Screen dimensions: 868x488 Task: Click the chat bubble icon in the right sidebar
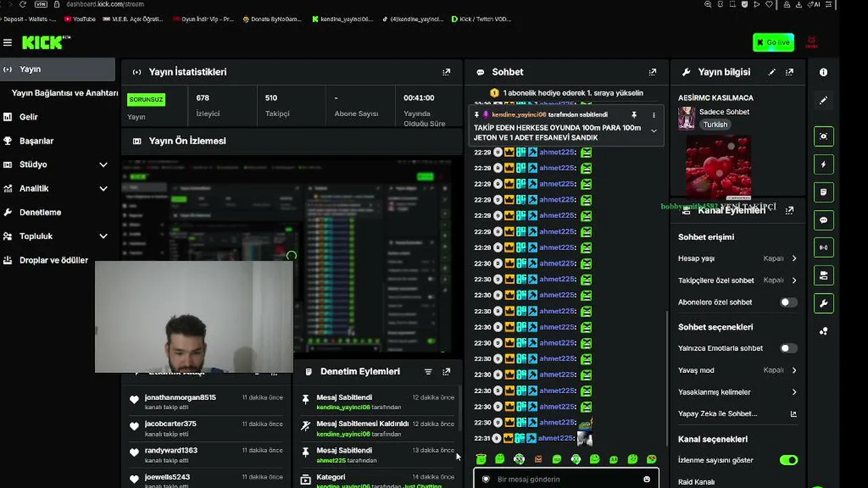click(x=823, y=220)
